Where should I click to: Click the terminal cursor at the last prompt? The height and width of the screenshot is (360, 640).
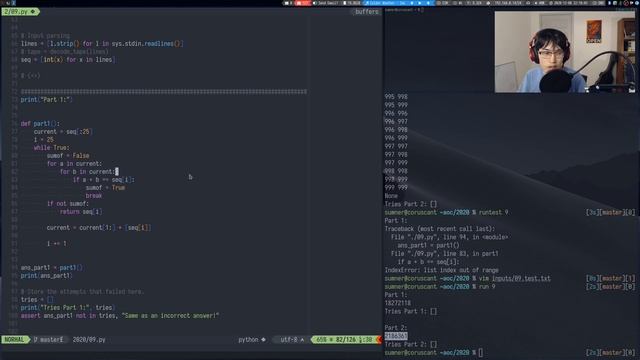480,352
